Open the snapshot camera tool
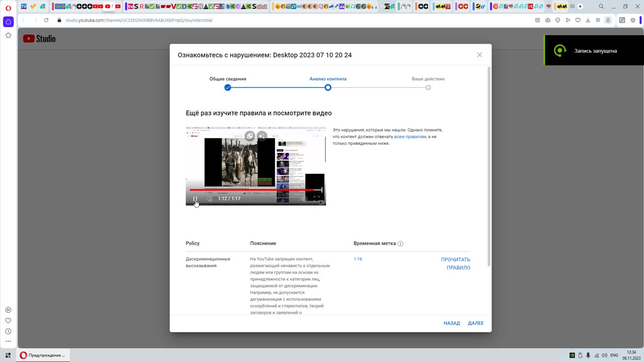The image size is (644, 362). pos(548,20)
